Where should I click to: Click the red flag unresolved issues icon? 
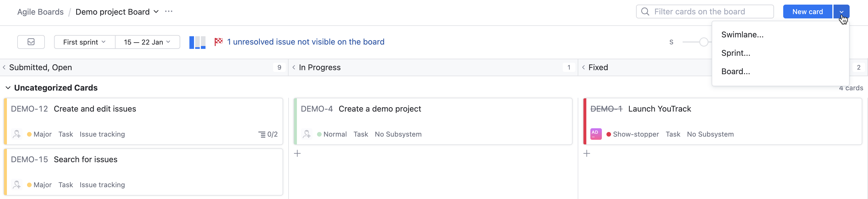click(x=219, y=41)
